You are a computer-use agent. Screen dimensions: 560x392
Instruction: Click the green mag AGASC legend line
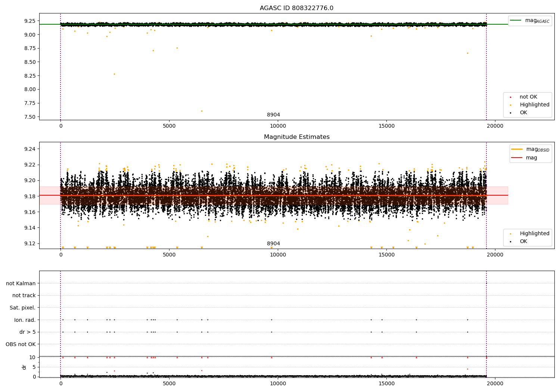[x=516, y=21]
